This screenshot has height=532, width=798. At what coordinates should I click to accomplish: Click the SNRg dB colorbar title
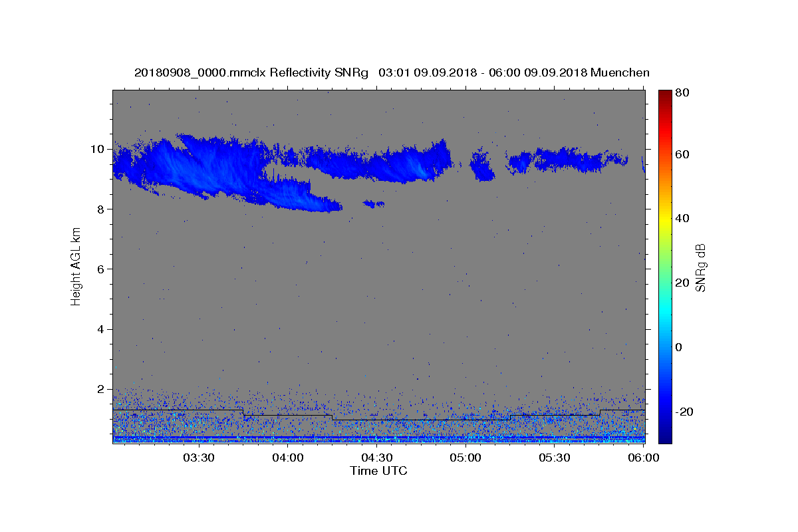coord(700,267)
